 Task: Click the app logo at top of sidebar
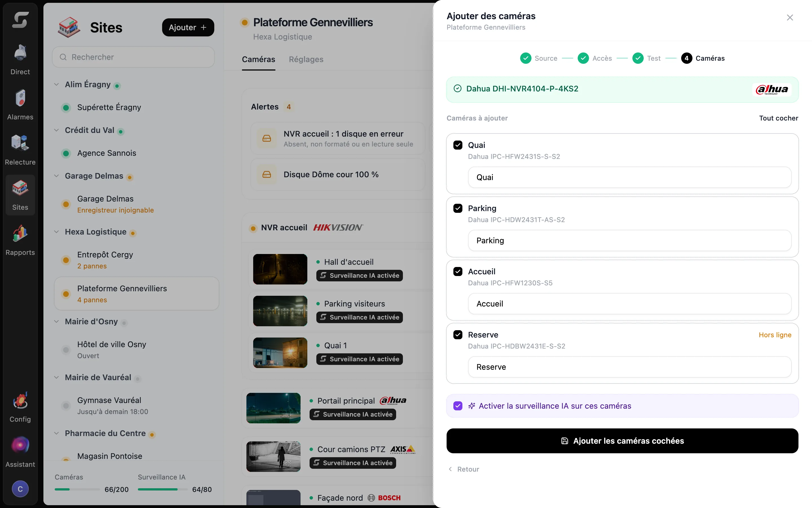20,20
